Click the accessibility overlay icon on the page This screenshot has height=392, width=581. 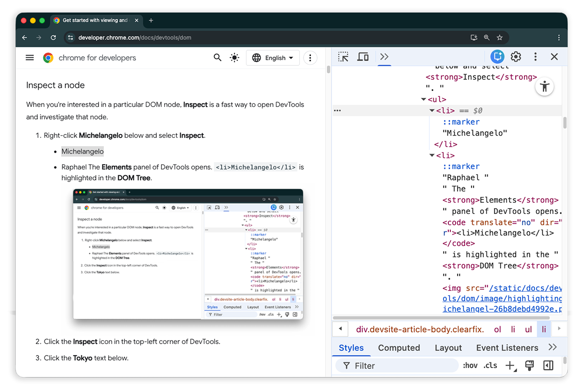[545, 86]
